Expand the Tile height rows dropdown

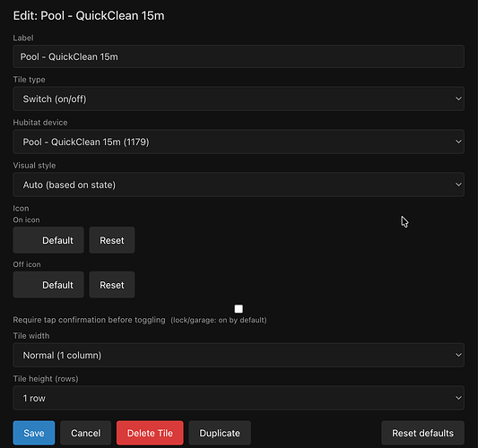tap(239, 398)
